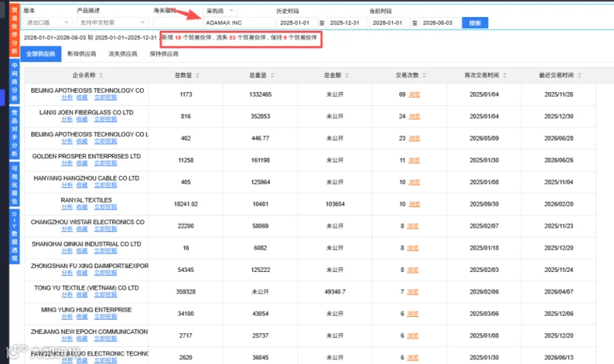Click the weight value 1332465
Viewport: 614px width, 364px height.
pyautogui.click(x=261, y=94)
